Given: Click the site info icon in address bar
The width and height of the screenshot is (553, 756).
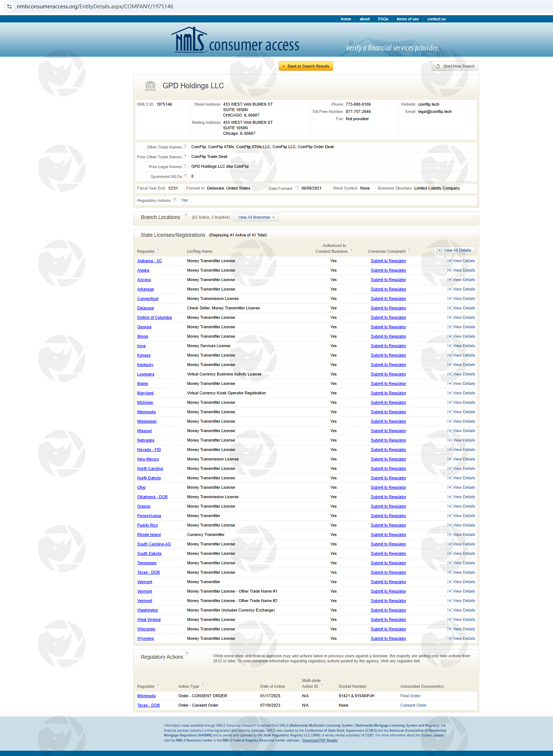Looking at the screenshot, I should point(9,7).
